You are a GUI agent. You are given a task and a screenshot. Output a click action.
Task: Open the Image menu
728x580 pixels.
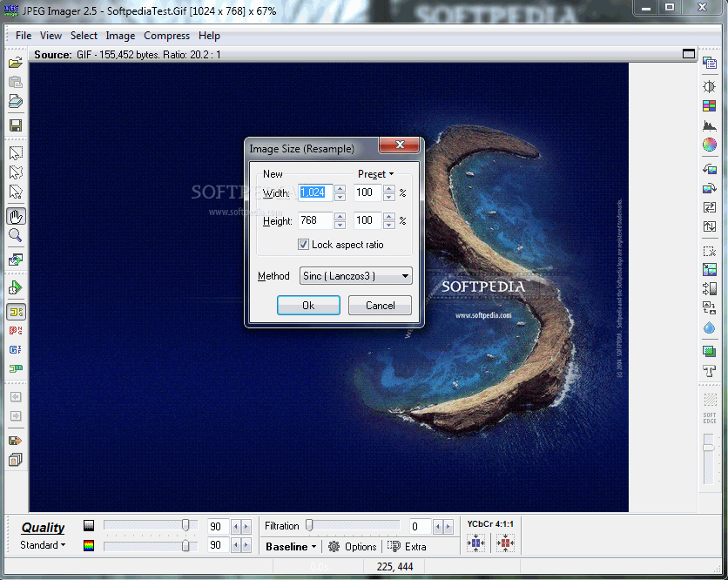point(120,36)
